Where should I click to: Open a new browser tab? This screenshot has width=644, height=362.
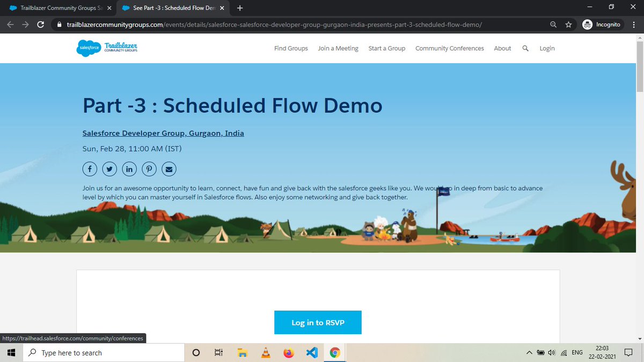click(x=239, y=8)
